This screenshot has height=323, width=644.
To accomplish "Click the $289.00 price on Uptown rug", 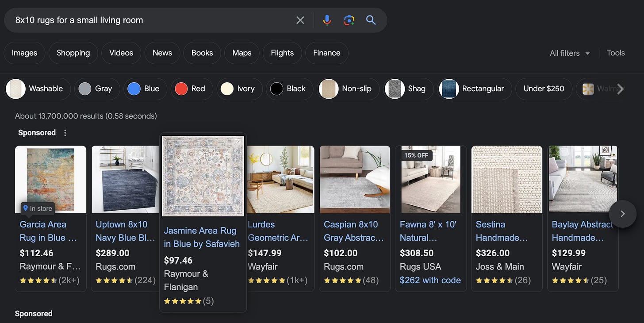I will coord(112,253).
